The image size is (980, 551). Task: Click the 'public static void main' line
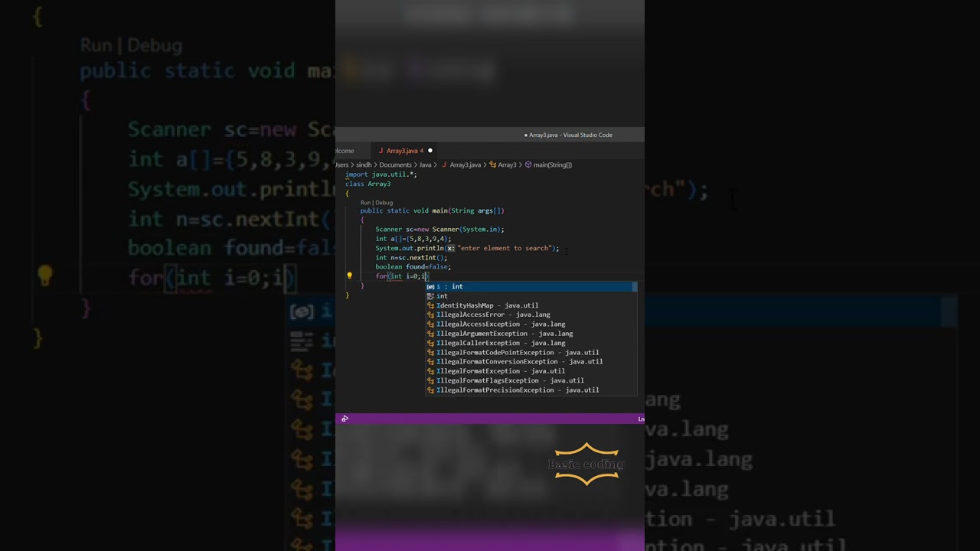click(432, 210)
